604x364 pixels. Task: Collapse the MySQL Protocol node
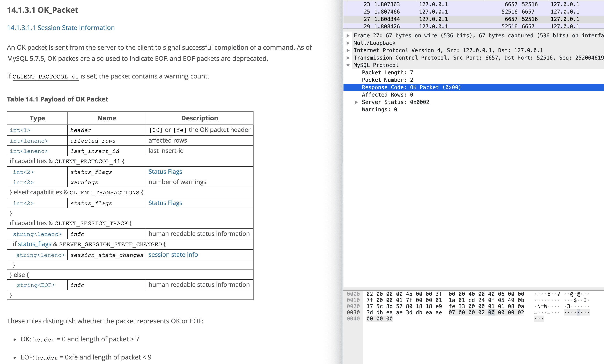348,65
